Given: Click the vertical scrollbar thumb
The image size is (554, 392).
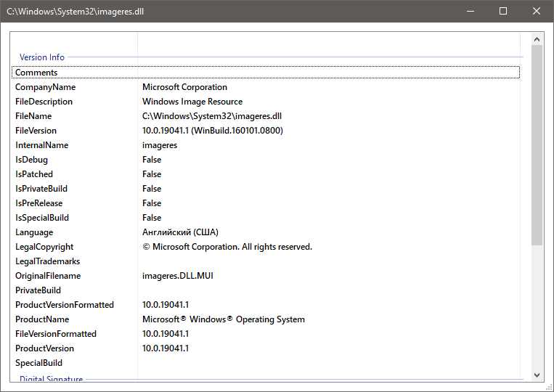Looking at the screenshot, I should pos(537,144).
